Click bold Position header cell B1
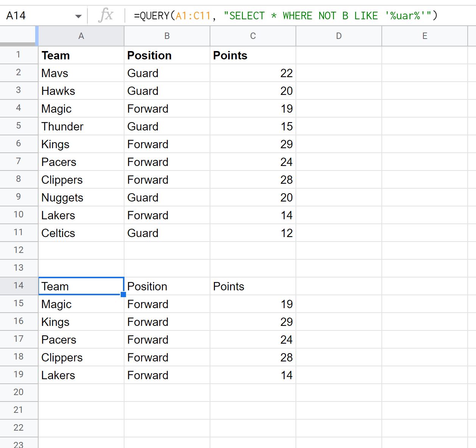 [167, 55]
